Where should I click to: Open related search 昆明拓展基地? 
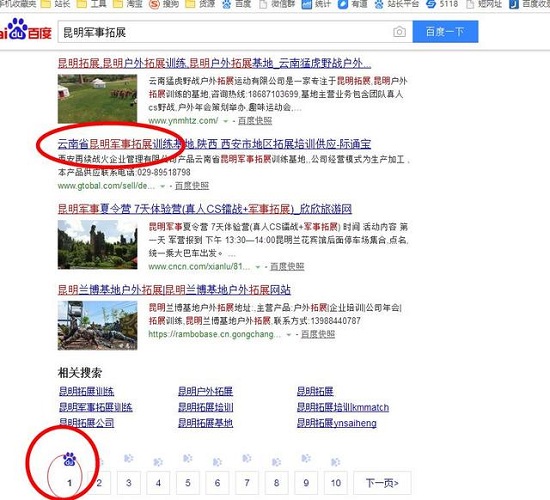[x=205, y=423]
